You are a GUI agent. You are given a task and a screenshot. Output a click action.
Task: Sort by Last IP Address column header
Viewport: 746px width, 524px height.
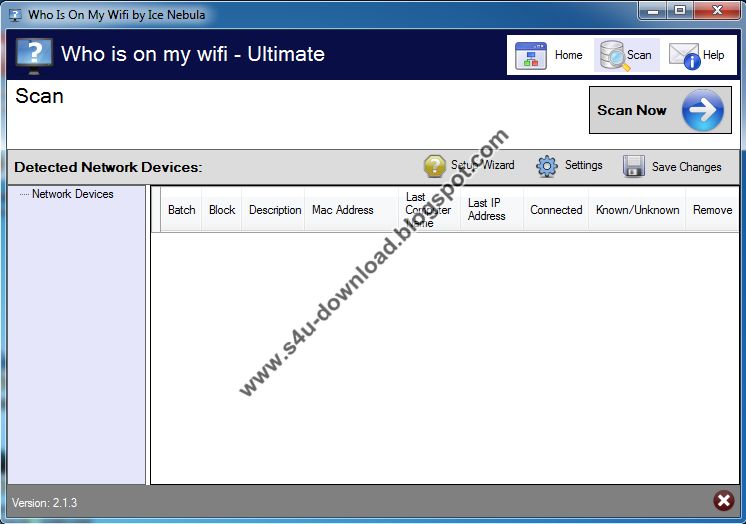(x=492, y=210)
